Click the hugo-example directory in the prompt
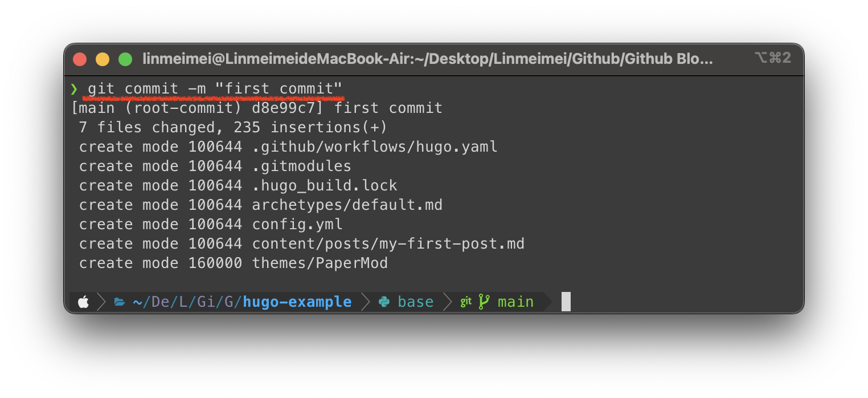 (x=297, y=302)
